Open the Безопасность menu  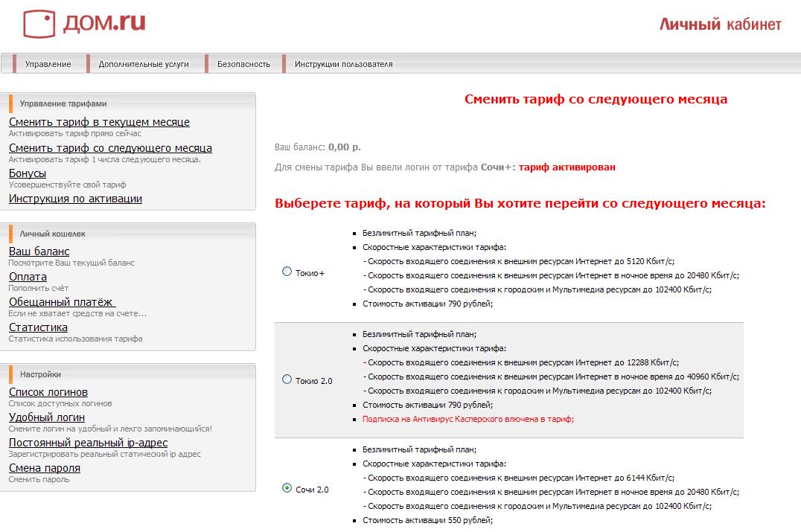[243, 64]
